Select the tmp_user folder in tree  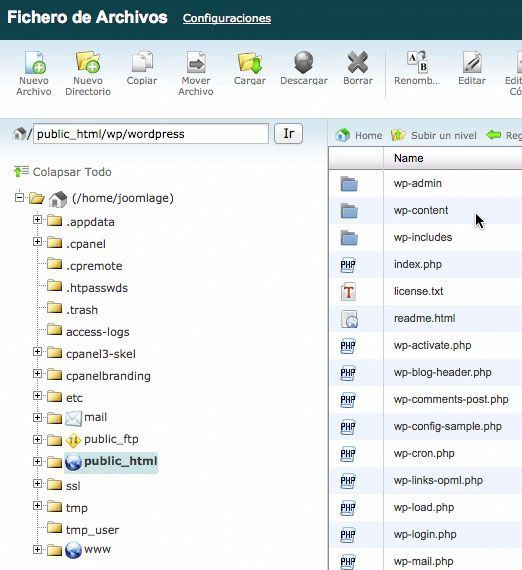(x=92, y=530)
